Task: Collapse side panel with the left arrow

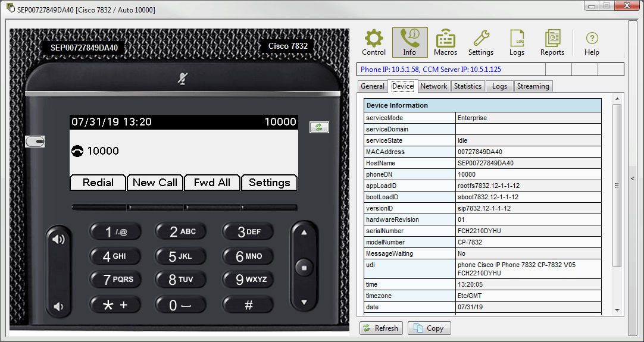Action: click(633, 178)
